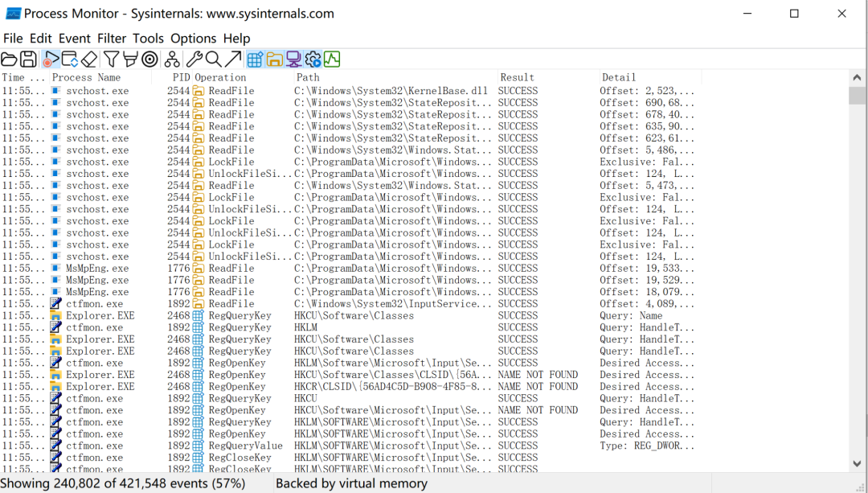Open the Filter dialog via funnel icon

pos(111,60)
